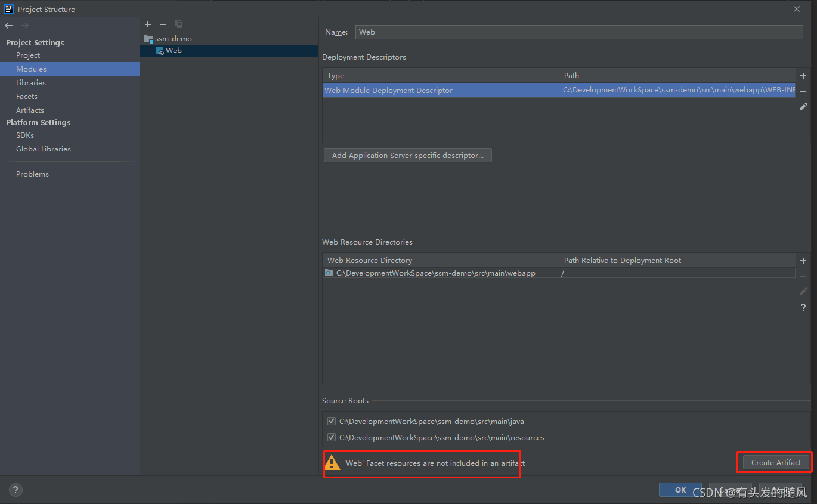
Task: Click the webapp folder icon
Action: tap(329, 273)
